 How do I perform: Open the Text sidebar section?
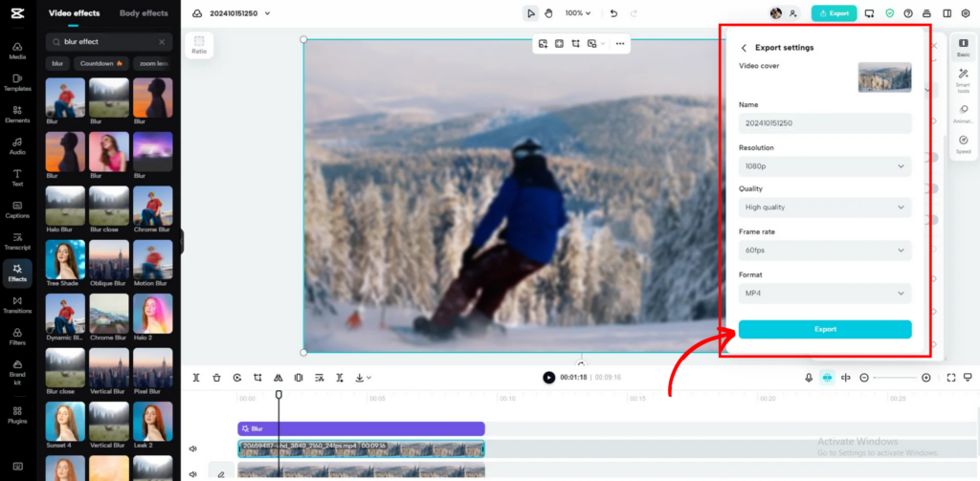17,178
